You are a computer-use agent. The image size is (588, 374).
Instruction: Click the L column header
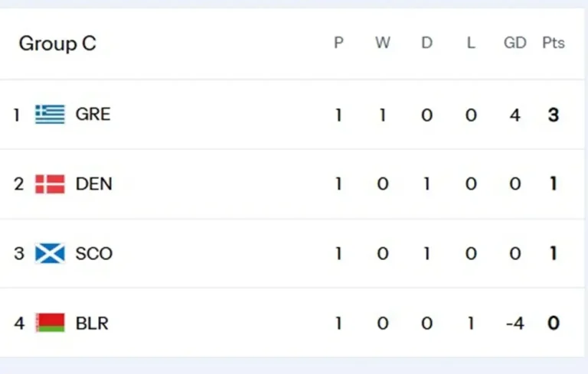(x=470, y=44)
